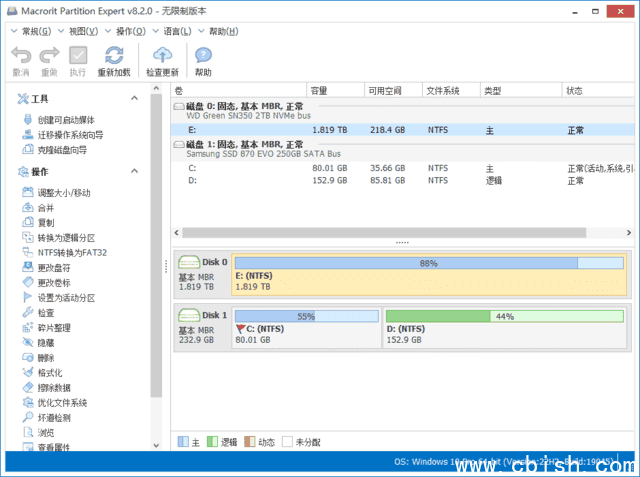Run 碎片整理 from the sidebar
The image size is (640, 477).
tap(53, 328)
